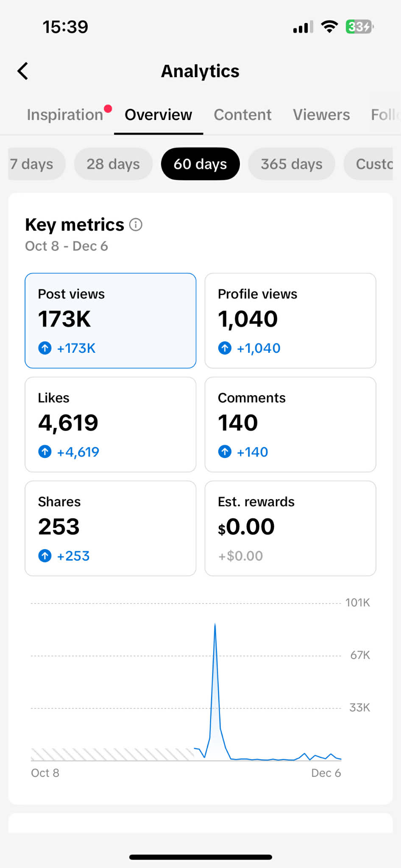The image size is (401, 868).
Task: Select the Post views metric card
Action: pyautogui.click(x=110, y=321)
